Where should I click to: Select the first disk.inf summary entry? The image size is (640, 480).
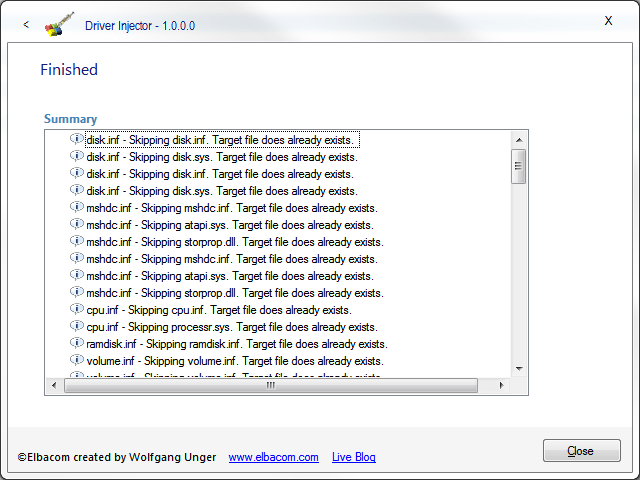[222, 140]
